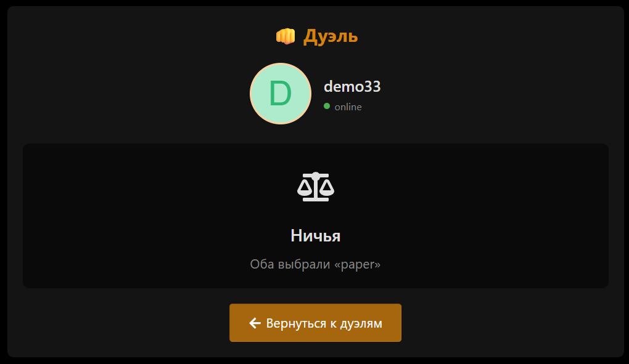Open the demo33 round avatar

[281, 94]
